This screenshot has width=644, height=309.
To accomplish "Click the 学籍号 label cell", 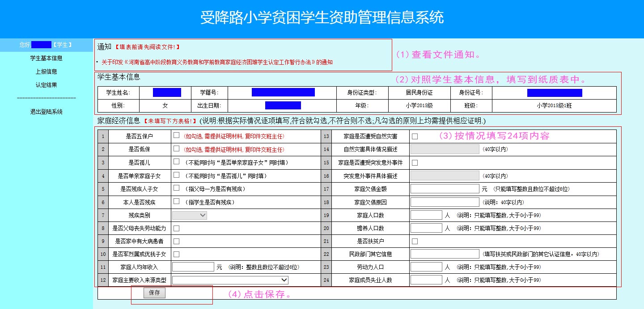I will (209, 93).
